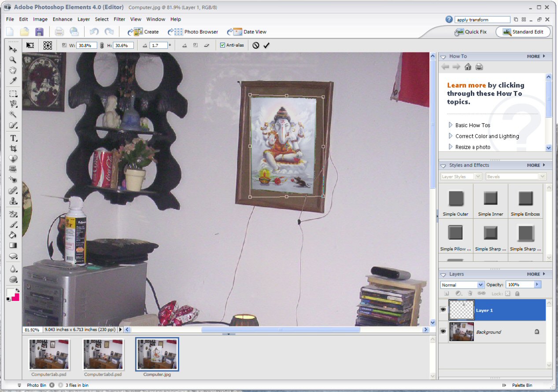Click the help search field
This screenshot has width=558, height=392.
tap(483, 20)
